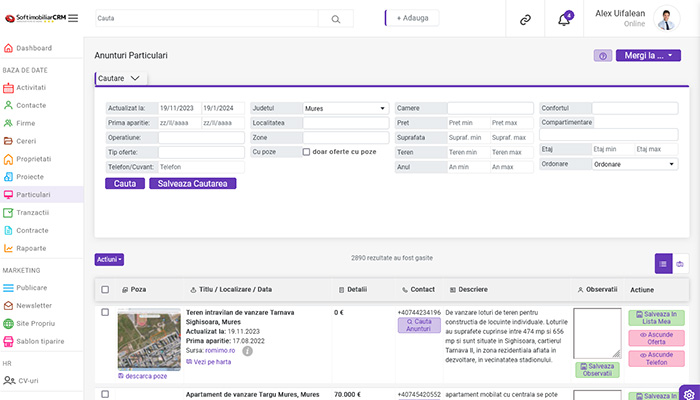Check the select-all checkbox in table header
700x400 pixels.
(x=105, y=290)
